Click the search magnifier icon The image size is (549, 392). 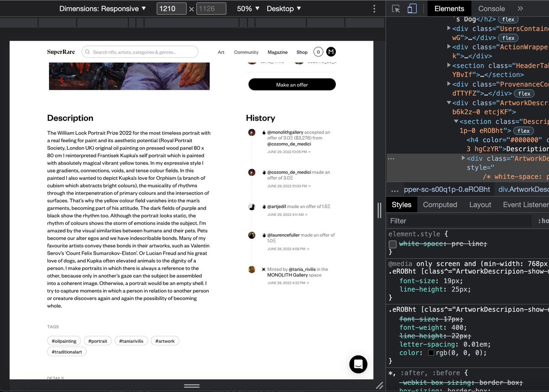click(x=88, y=52)
